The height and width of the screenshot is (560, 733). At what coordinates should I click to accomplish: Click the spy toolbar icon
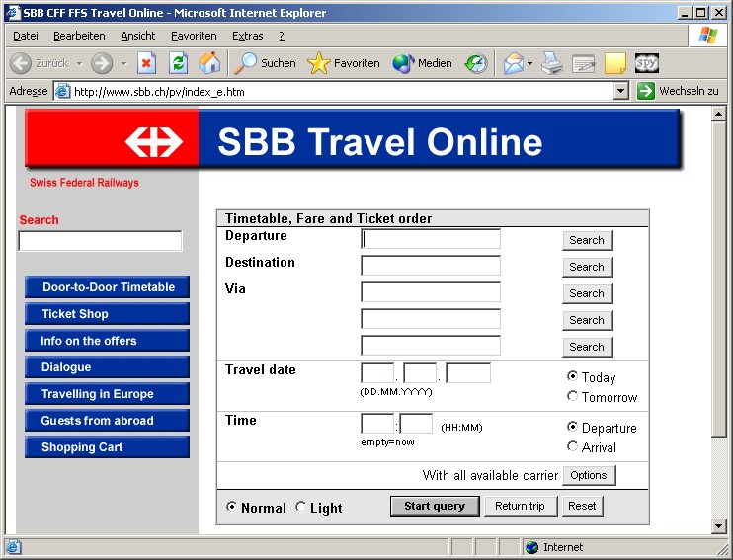pos(647,63)
